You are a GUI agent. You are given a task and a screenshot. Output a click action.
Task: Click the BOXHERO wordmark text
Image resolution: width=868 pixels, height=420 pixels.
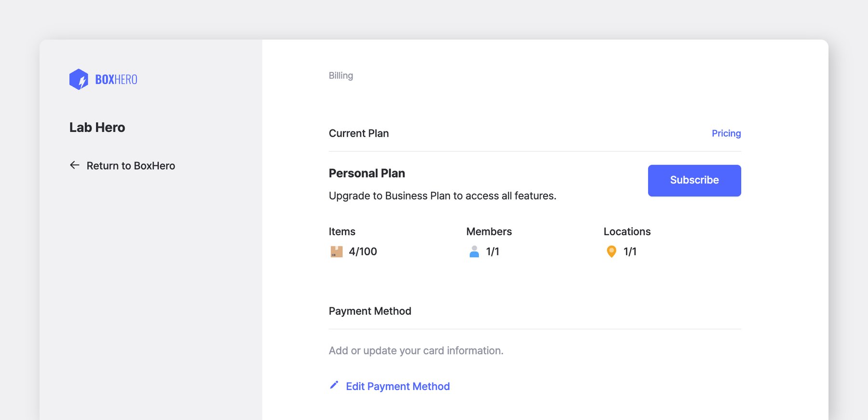(116, 80)
